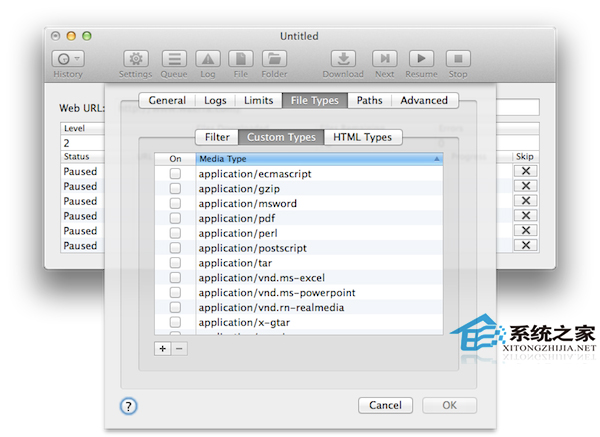Enable application/tar checkbox
Image resolution: width=600 pixels, height=437 pixels.
coord(175,263)
